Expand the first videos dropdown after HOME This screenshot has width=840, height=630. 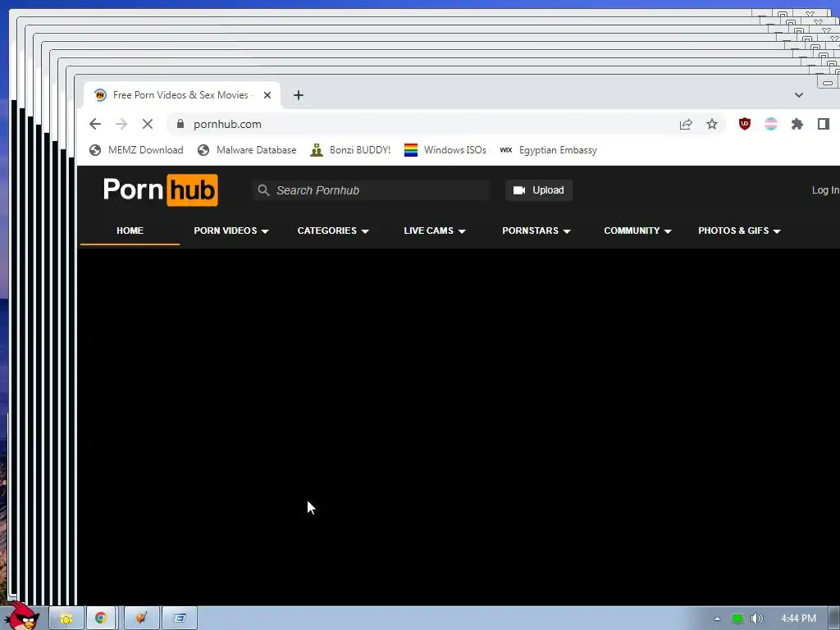[231, 231]
